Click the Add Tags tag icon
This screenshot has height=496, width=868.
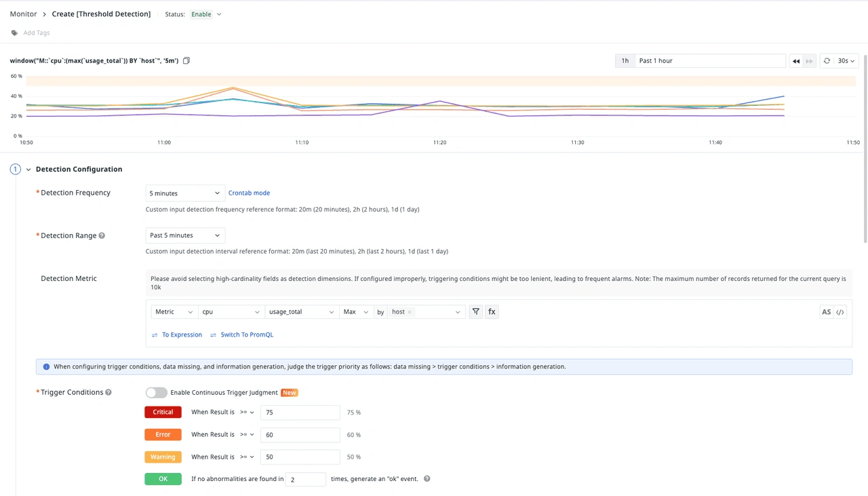point(15,33)
